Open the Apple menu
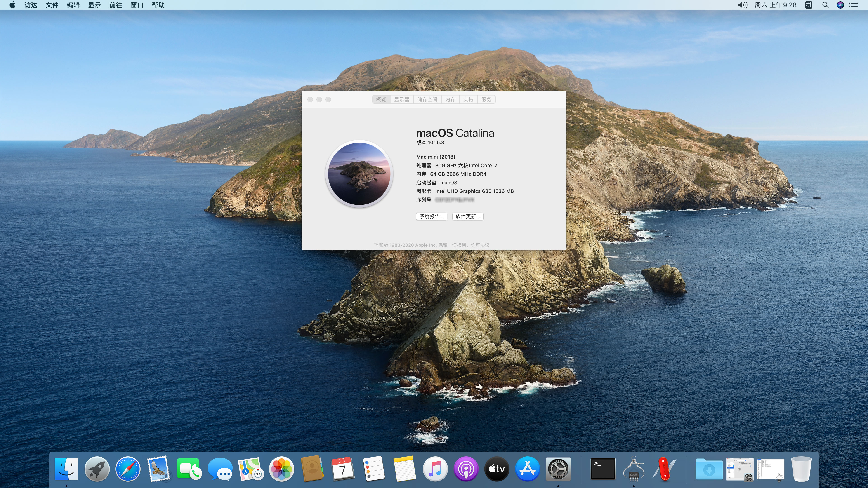Screen dimensions: 868x488 [x=12, y=5]
